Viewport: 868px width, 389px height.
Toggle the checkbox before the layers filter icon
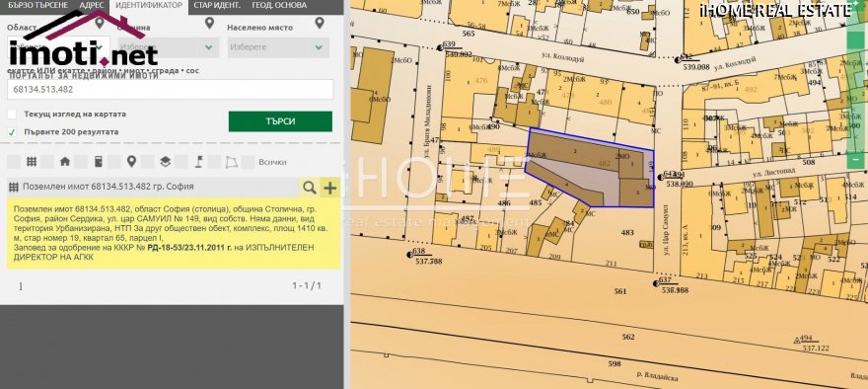tap(147, 162)
